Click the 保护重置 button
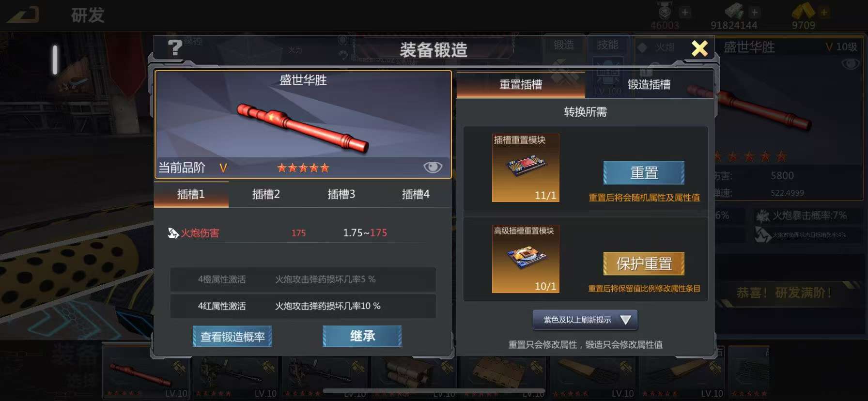The width and height of the screenshot is (868, 401). [644, 263]
